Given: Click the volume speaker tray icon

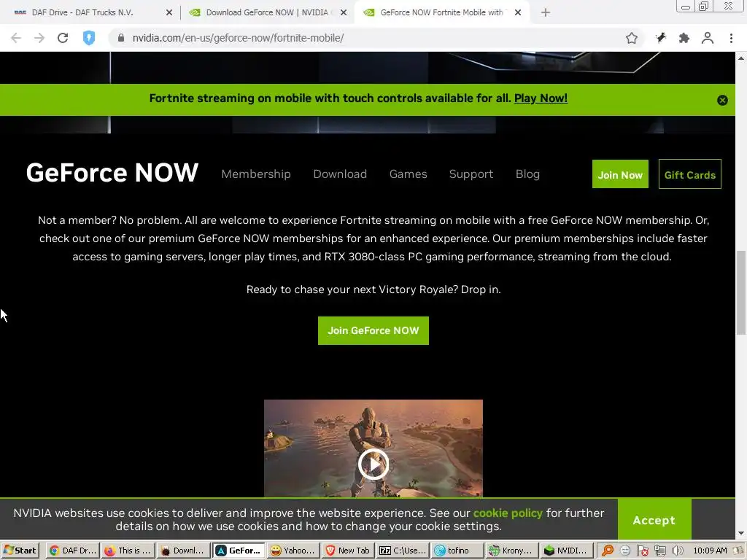Looking at the screenshot, I should click(677, 551).
